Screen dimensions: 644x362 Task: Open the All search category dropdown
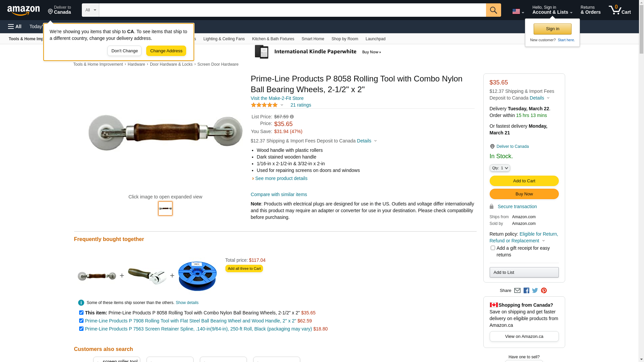tap(91, 10)
